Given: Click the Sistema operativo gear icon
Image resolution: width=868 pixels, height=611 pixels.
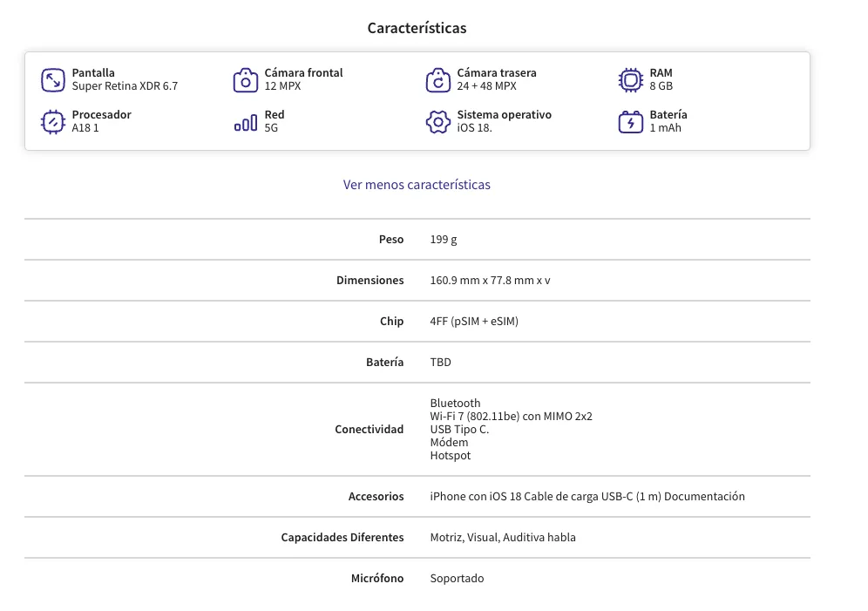Looking at the screenshot, I should point(437,122).
